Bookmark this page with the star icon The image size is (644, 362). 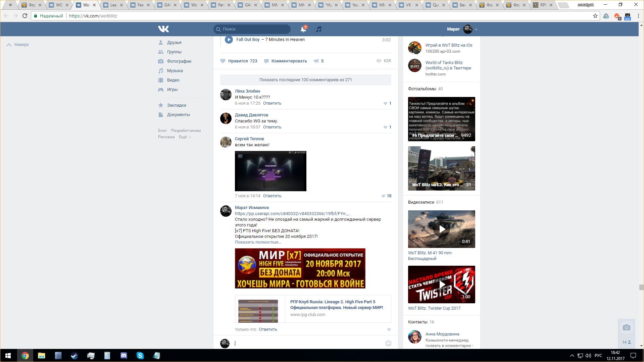tap(595, 16)
